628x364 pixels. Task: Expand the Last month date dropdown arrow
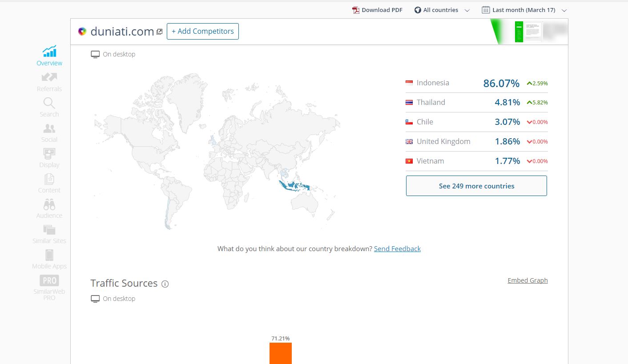[x=564, y=10]
